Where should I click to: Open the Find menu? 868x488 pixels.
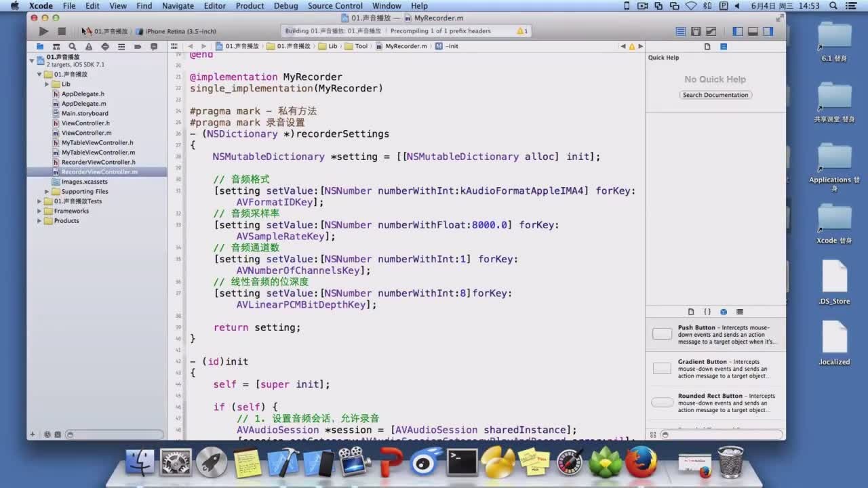[144, 5]
